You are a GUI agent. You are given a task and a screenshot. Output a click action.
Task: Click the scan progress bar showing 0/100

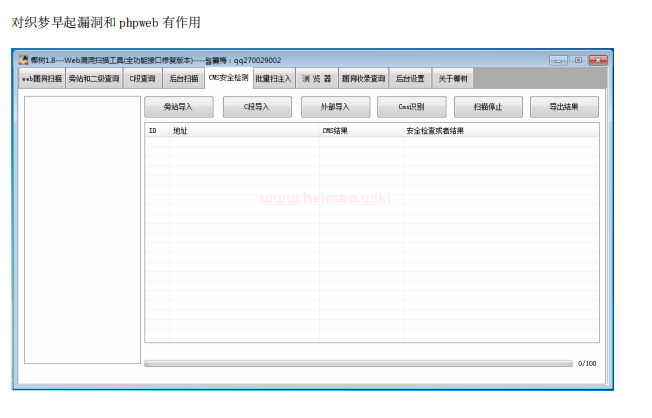(358, 363)
